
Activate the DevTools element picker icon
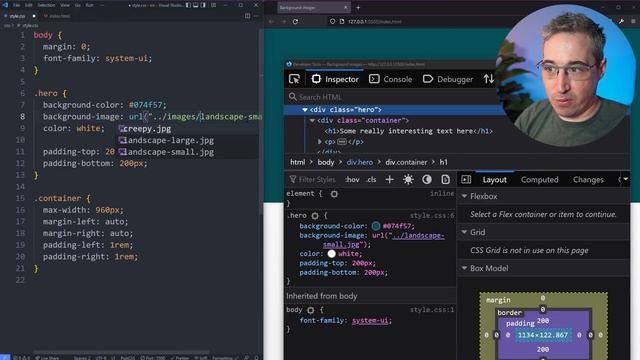[x=294, y=79]
